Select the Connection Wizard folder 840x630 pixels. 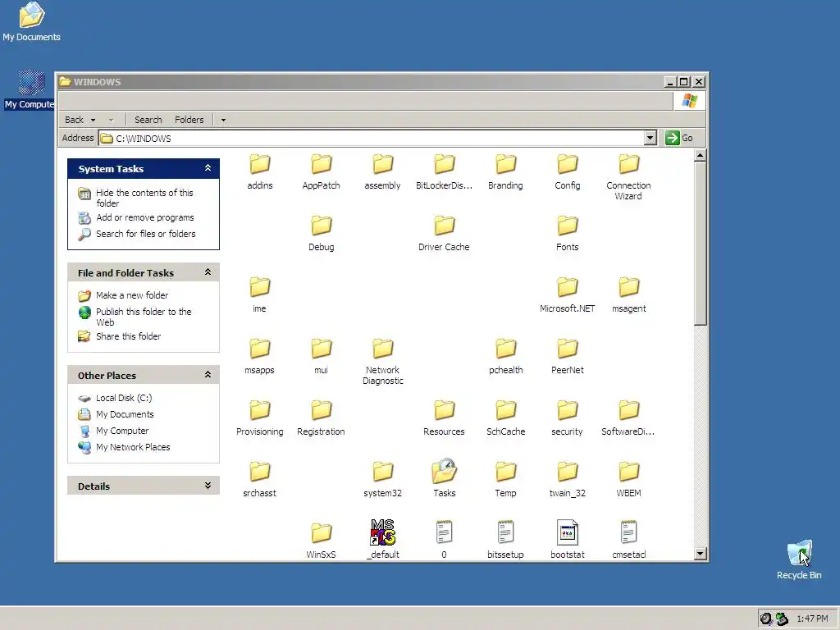[629, 177]
